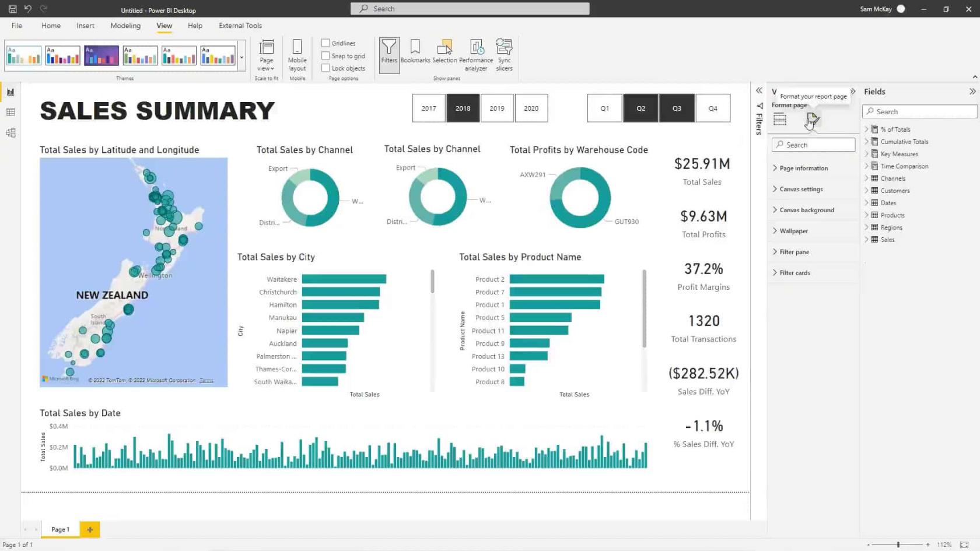Enable the Lock objects checkbox
The width and height of the screenshot is (980, 551).
(325, 68)
